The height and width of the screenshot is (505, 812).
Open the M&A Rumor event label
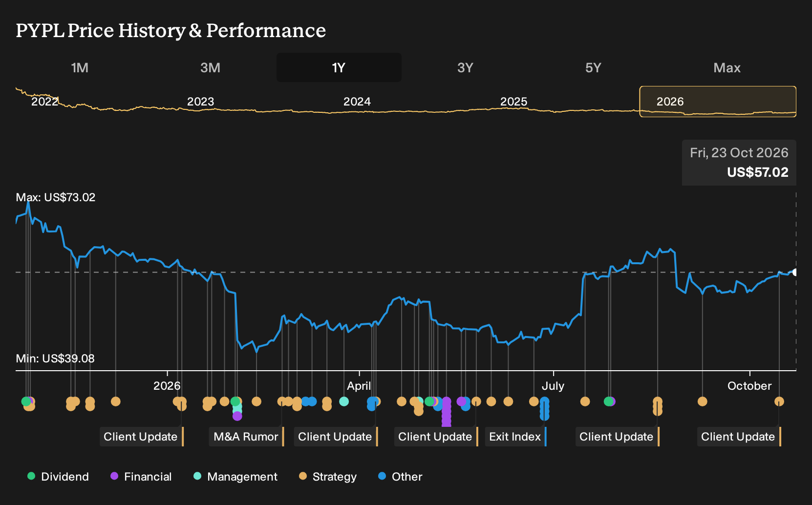(247, 437)
